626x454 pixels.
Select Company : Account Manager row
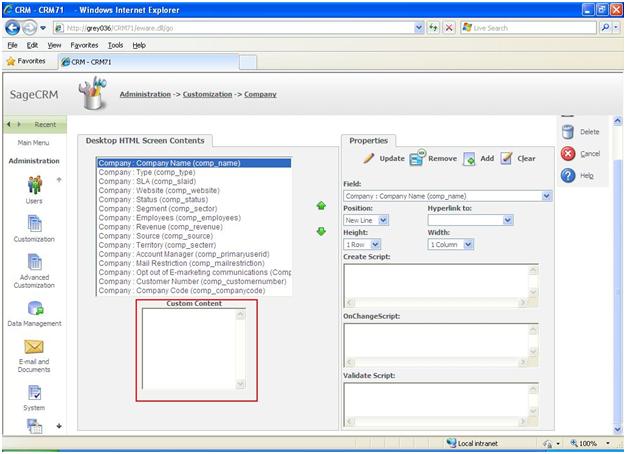[x=194, y=254]
